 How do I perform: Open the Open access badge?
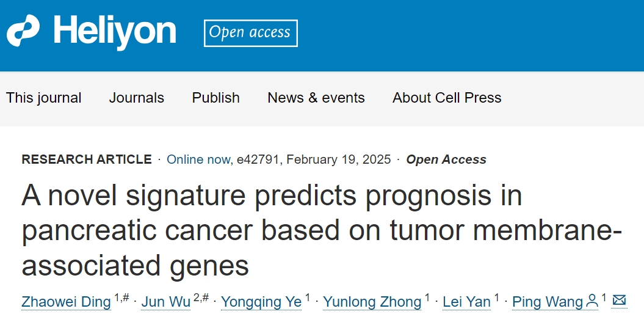coord(250,33)
